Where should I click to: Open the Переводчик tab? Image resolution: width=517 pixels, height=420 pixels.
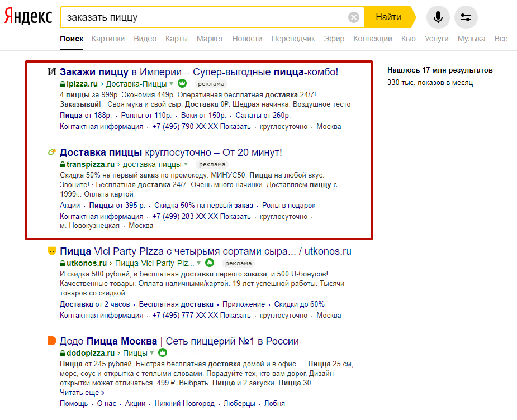(293, 39)
